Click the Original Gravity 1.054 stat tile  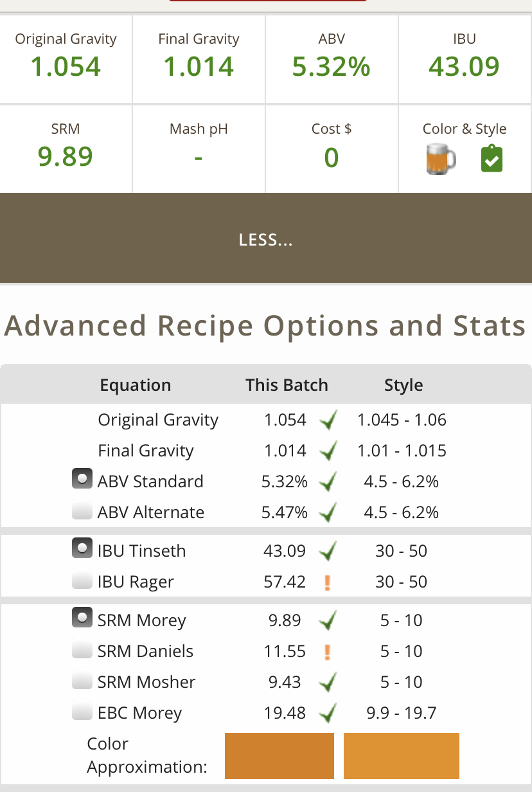click(66, 59)
